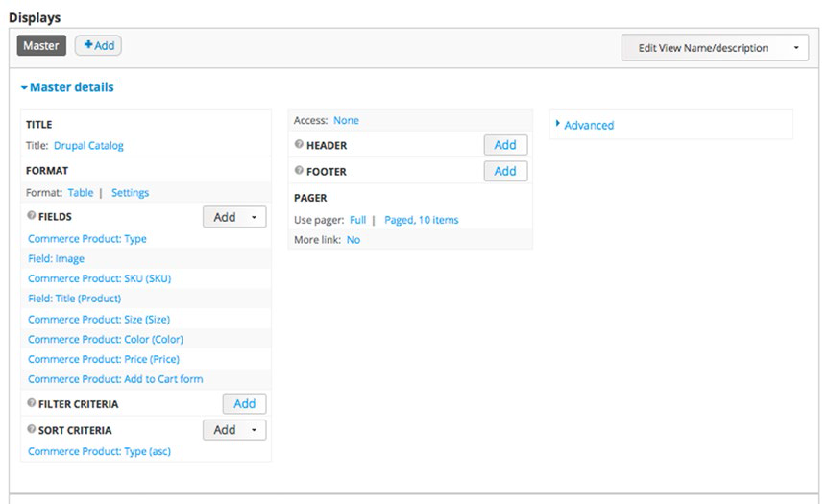Click help icon beside FILTER CRITERIA

point(31,403)
